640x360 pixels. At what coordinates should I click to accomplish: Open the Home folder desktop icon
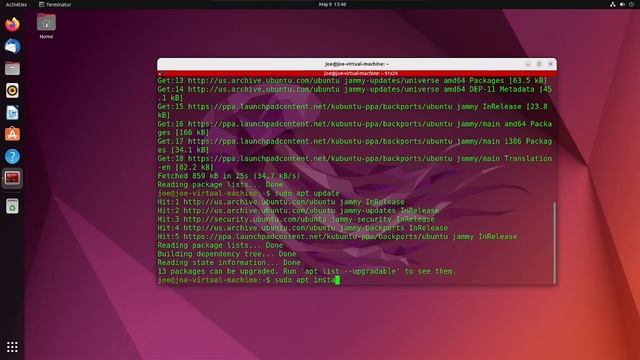(46, 26)
